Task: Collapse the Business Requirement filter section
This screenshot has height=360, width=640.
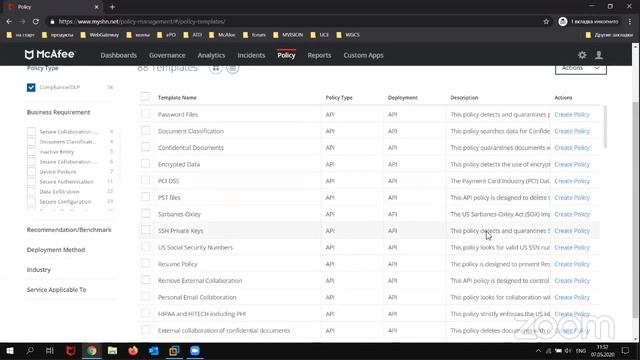Action: [x=58, y=112]
